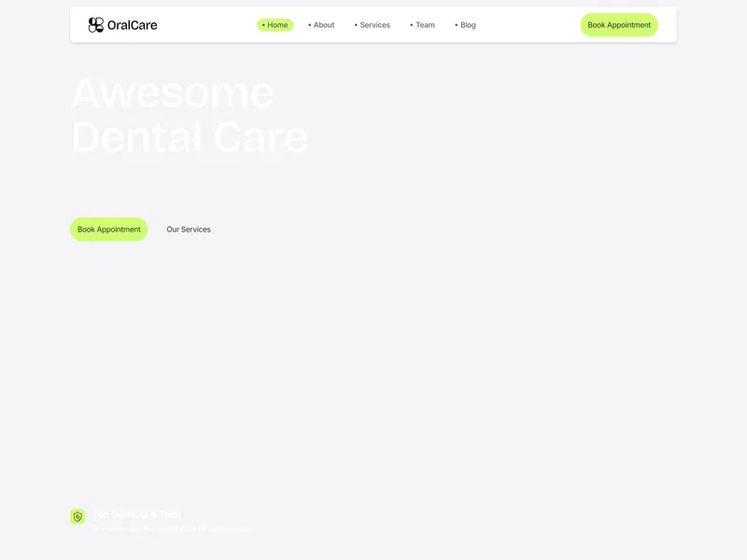The image size is (747, 560).
Task: Click the green shield badge icon
Action: (78, 517)
